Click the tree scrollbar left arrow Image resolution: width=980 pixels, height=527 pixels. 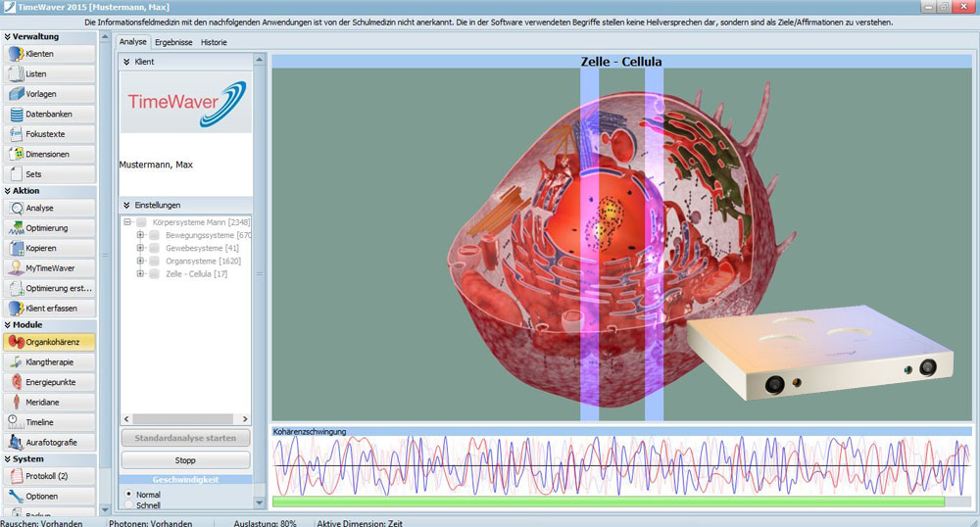pyautogui.click(x=127, y=419)
